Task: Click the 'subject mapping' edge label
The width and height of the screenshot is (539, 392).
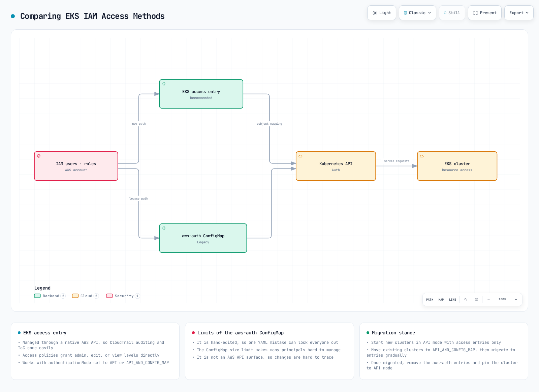Action: coord(269,124)
